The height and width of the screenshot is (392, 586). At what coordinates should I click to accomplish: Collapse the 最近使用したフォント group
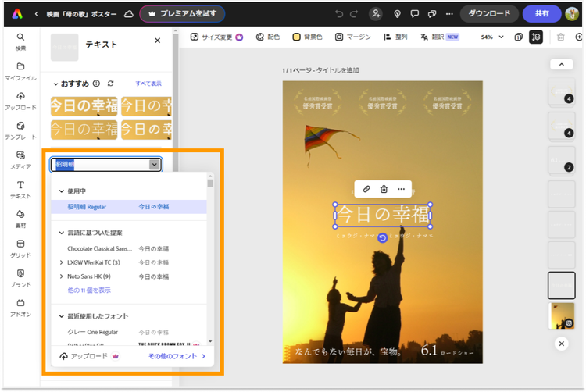pyautogui.click(x=62, y=316)
